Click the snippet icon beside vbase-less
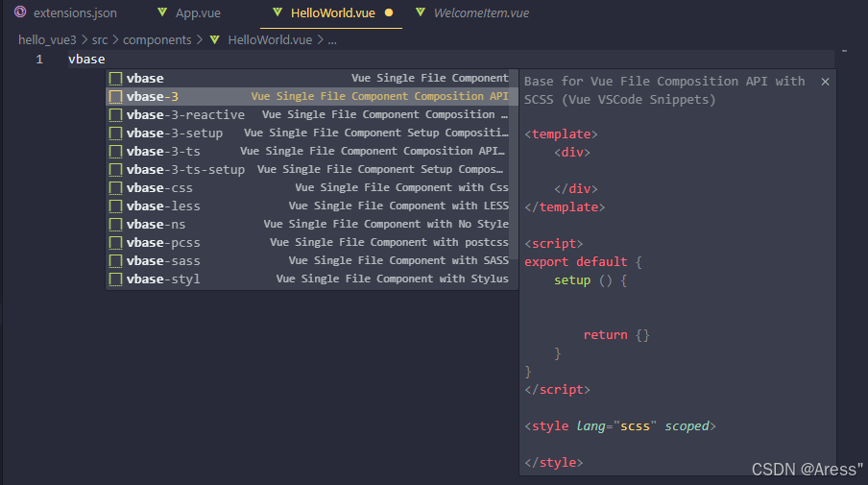This screenshot has height=485, width=868. [115, 206]
